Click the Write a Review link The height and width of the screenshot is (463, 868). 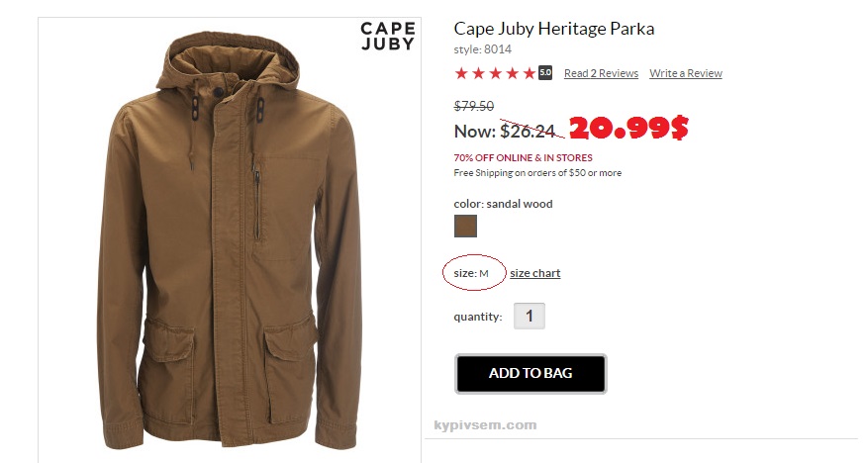[x=686, y=73]
